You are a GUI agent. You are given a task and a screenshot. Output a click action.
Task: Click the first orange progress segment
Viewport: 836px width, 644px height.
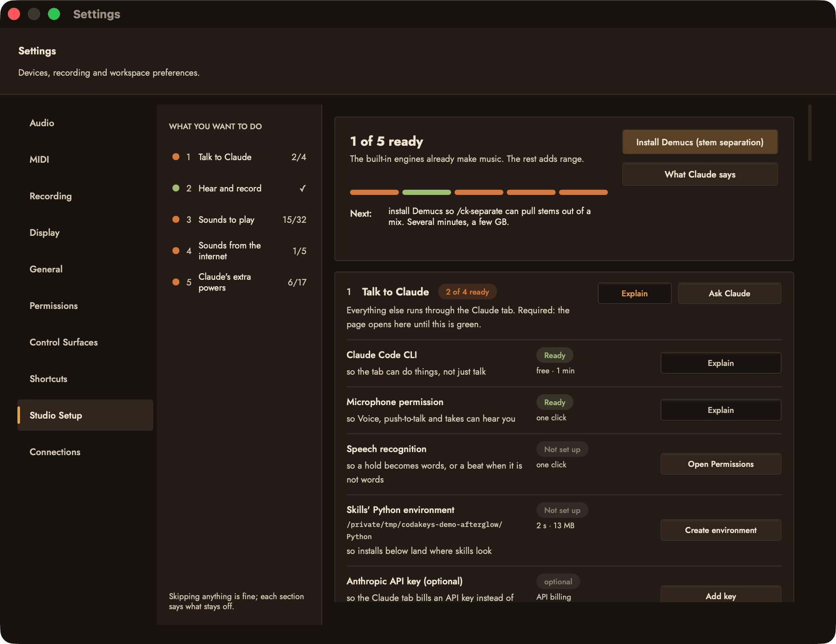click(x=374, y=192)
